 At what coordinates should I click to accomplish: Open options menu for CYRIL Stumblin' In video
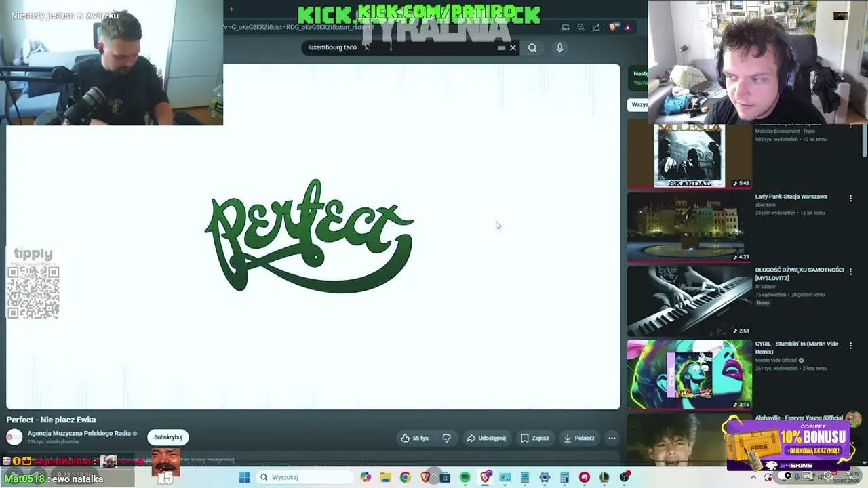point(850,346)
